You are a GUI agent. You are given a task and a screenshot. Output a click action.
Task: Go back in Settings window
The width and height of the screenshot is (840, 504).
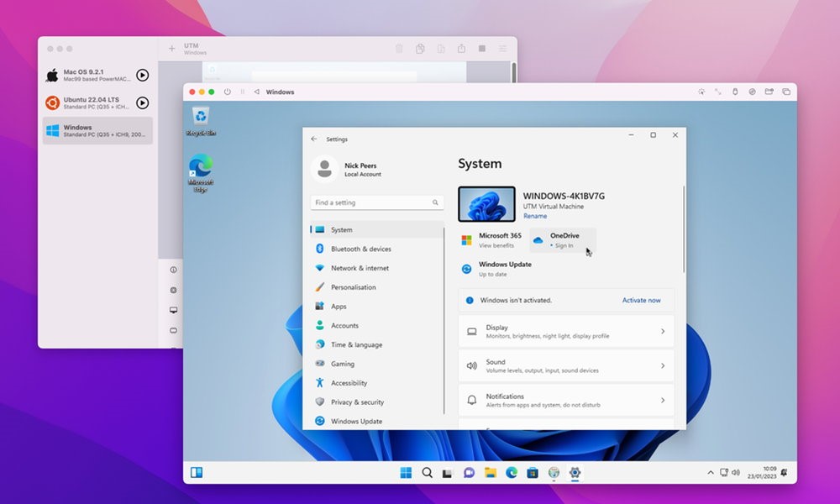tap(314, 139)
